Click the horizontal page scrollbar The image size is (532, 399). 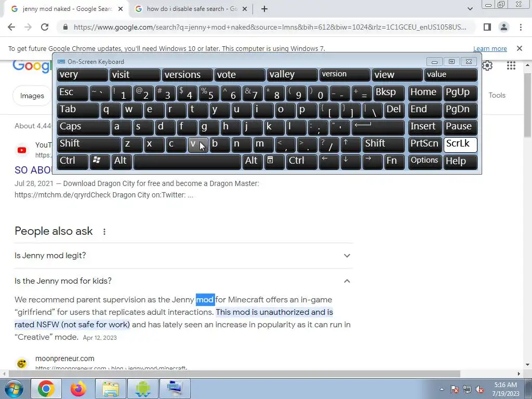coord(234,374)
